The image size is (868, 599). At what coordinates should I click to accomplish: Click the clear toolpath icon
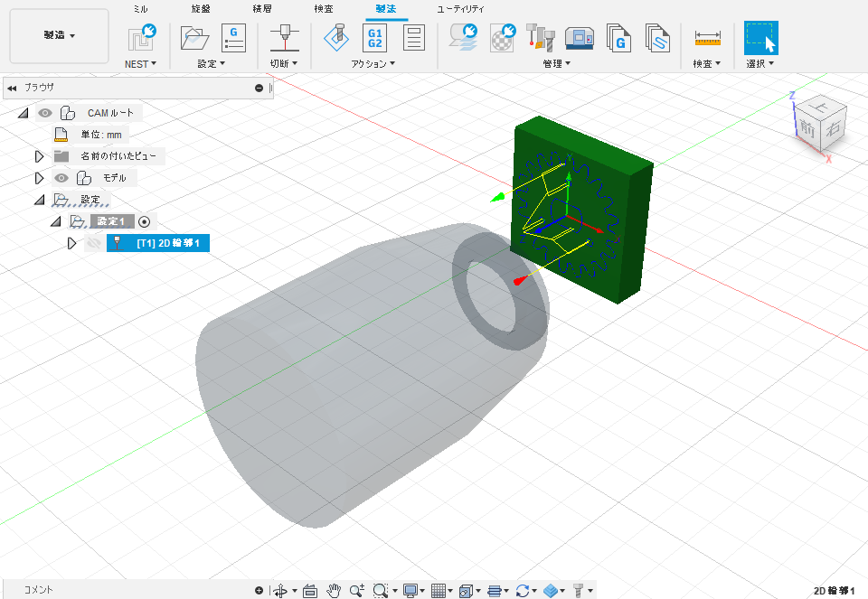click(503, 37)
